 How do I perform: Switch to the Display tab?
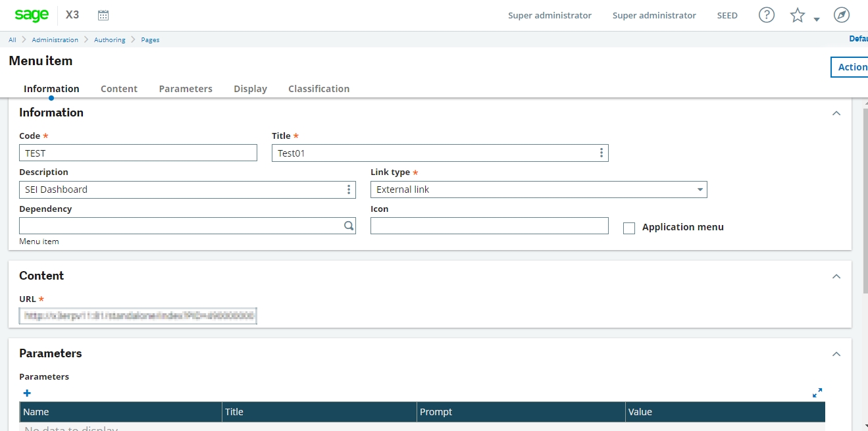(x=250, y=88)
